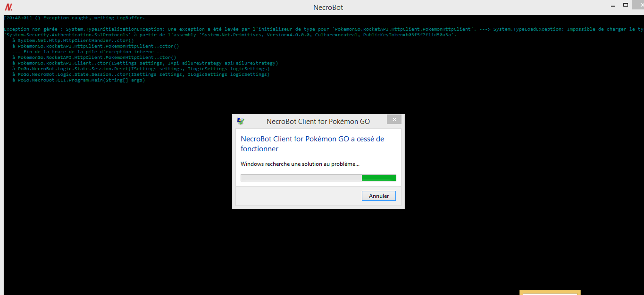Click the 'Exception non gérée' console line
This screenshot has width=644, height=295.
pyautogui.click(x=323, y=29)
